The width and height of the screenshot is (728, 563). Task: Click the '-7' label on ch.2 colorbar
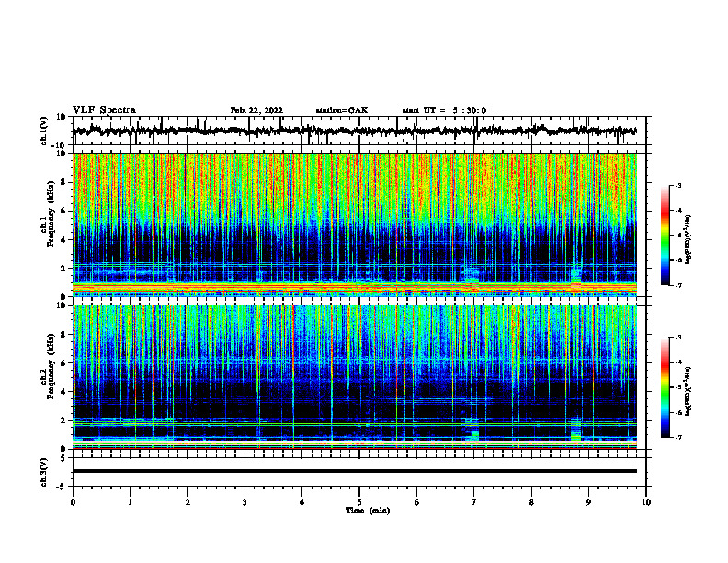pyautogui.click(x=677, y=437)
